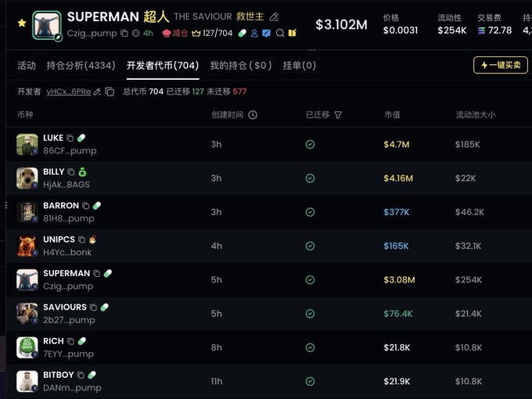Toggle the favorite star for SUPERMAN
Screen dimensions: 532x399
pos(22,23)
